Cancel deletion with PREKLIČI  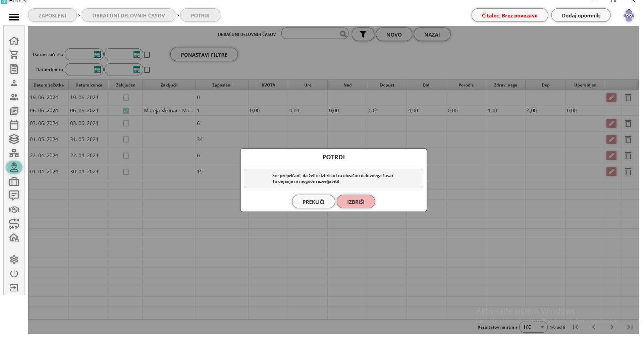(314, 202)
